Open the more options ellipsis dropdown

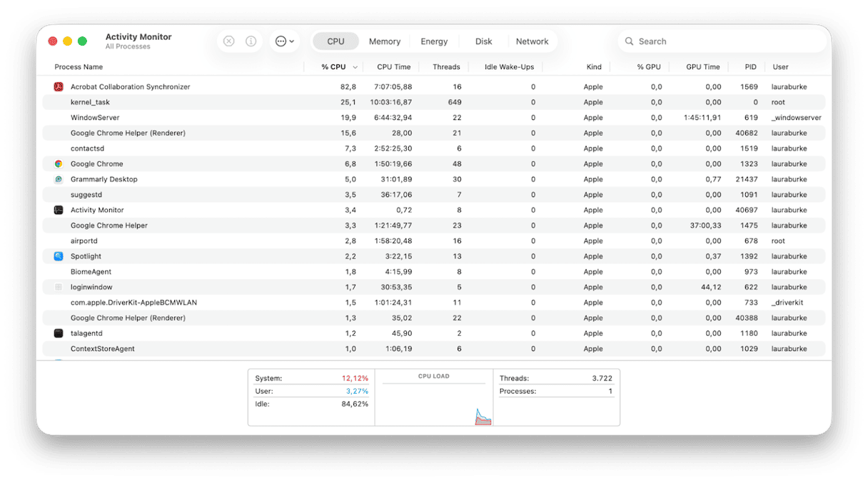(x=284, y=41)
